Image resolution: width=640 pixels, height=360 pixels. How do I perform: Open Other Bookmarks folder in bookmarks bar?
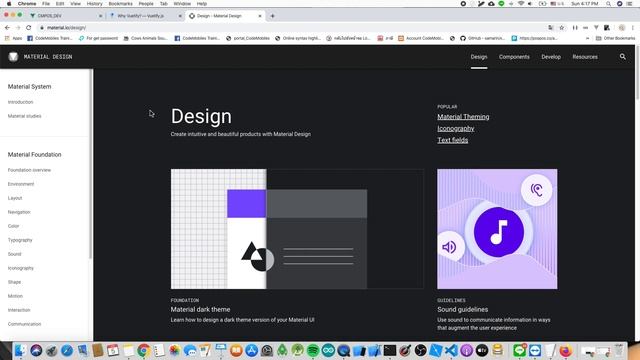tap(616, 38)
